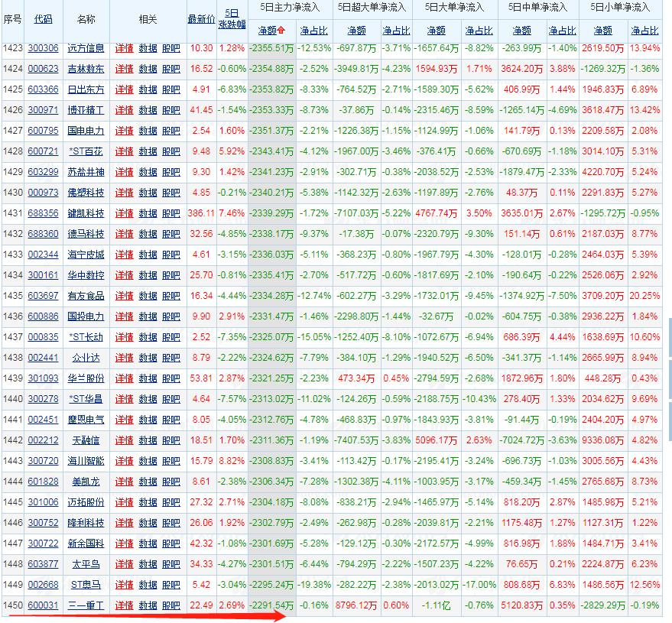
Task: Sort by 最新价 column header
Action: point(201,19)
